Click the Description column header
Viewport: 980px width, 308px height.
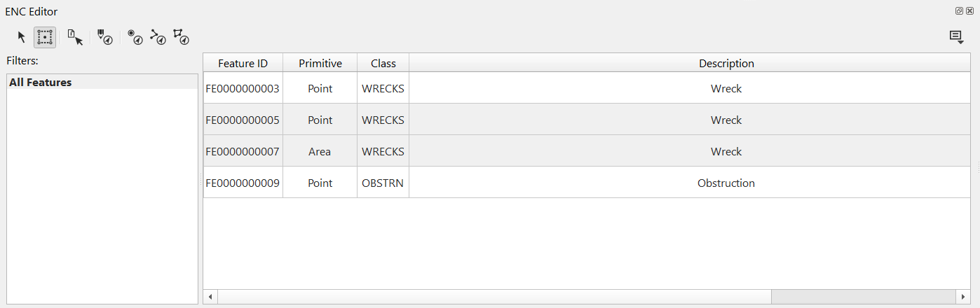click(726, 63)
